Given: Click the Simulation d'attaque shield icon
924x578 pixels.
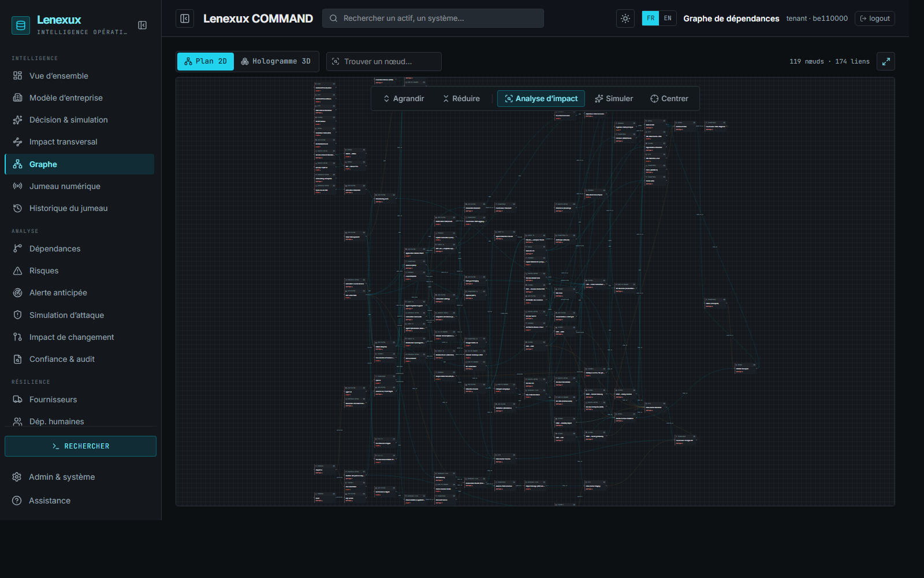Looking at the screenshot, I should click(18, 315).
